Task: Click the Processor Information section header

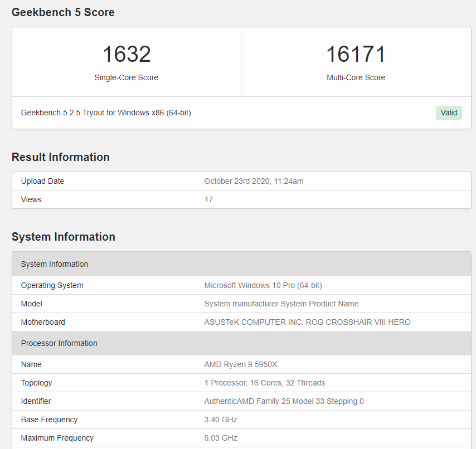Action: 59,343
